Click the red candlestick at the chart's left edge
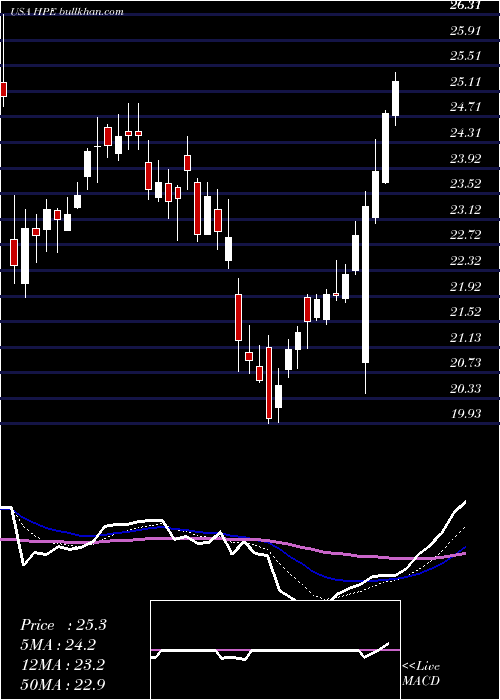500x700 pixels. (4, 89)
